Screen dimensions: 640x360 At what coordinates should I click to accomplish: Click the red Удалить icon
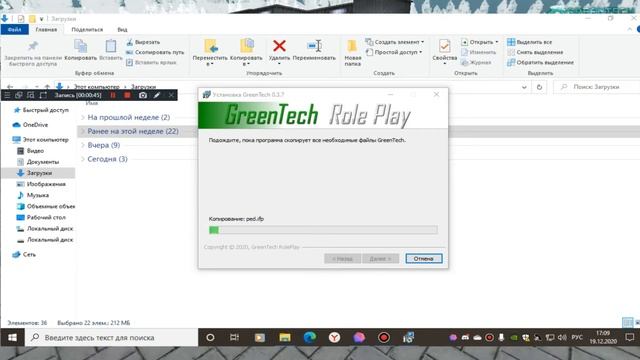coord(279,46)
